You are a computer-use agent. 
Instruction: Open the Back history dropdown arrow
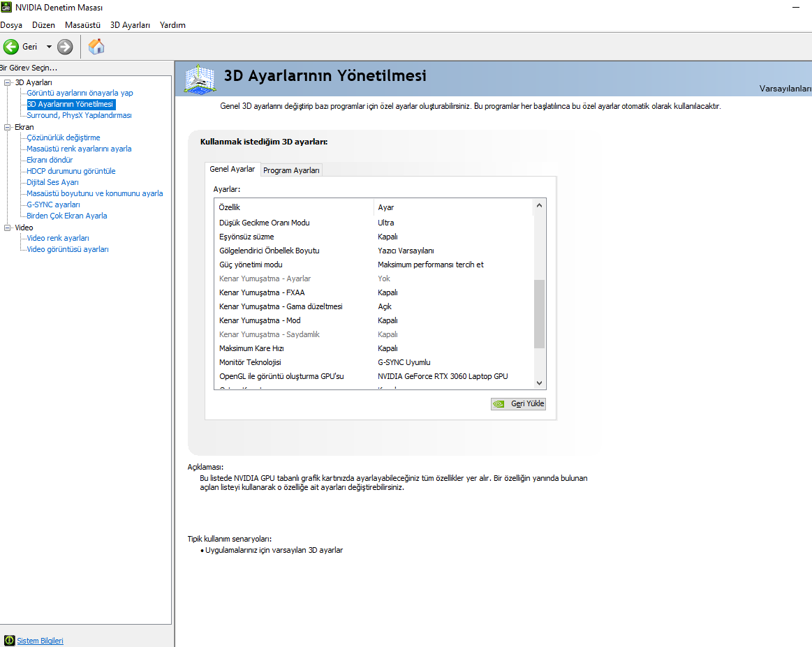click(x=49, y=47)
